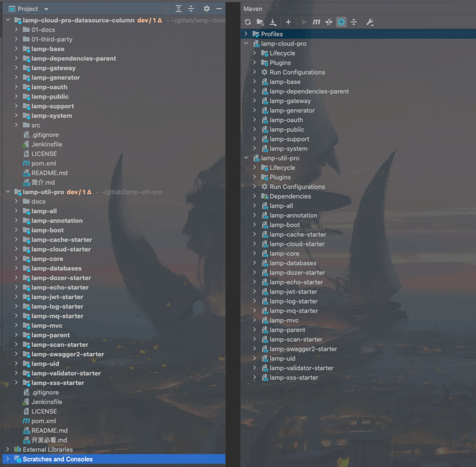Select Lifecycle under lamp-cloud-pro
The width and height of the screenshot is (476, 467).
[x=282, y=53]
